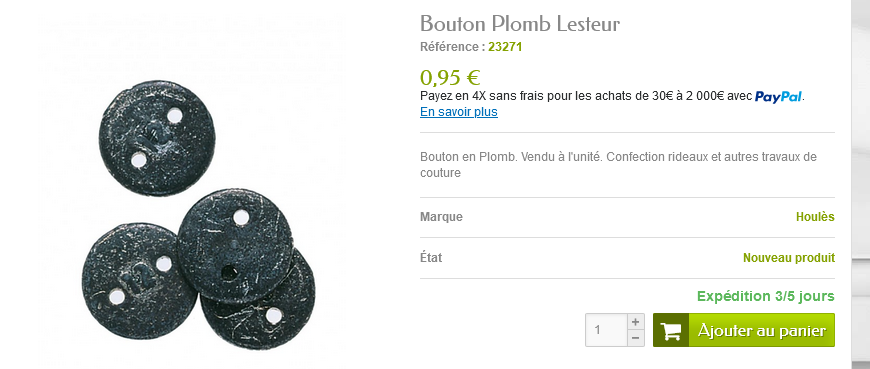870x369 pixels.
Task: Click the État label
Action: pyautogui.click(x=431, y=258)
